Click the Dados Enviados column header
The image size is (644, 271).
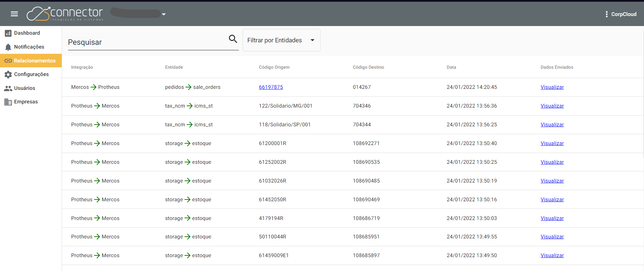(x=557, y=67)
